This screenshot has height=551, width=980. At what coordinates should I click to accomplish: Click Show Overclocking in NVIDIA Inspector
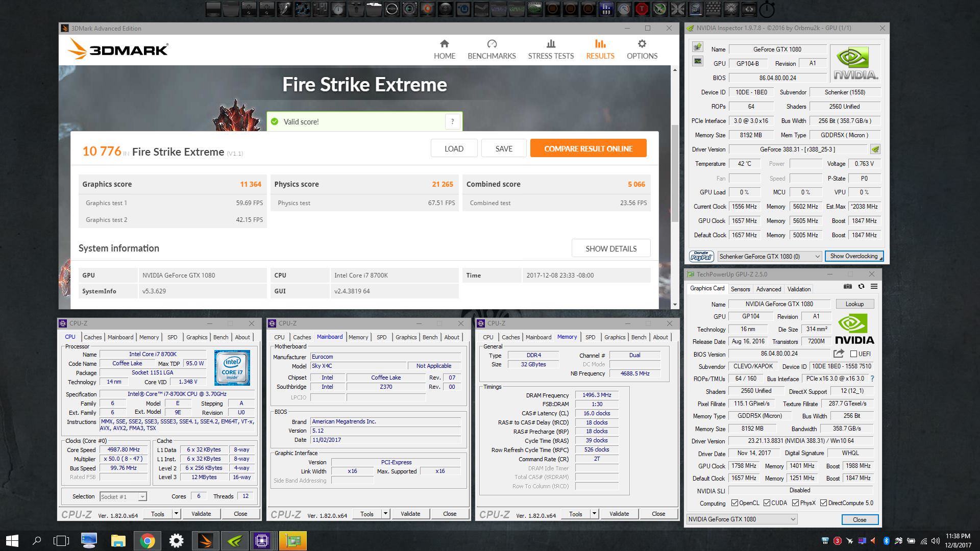click(x=854, y=256)
